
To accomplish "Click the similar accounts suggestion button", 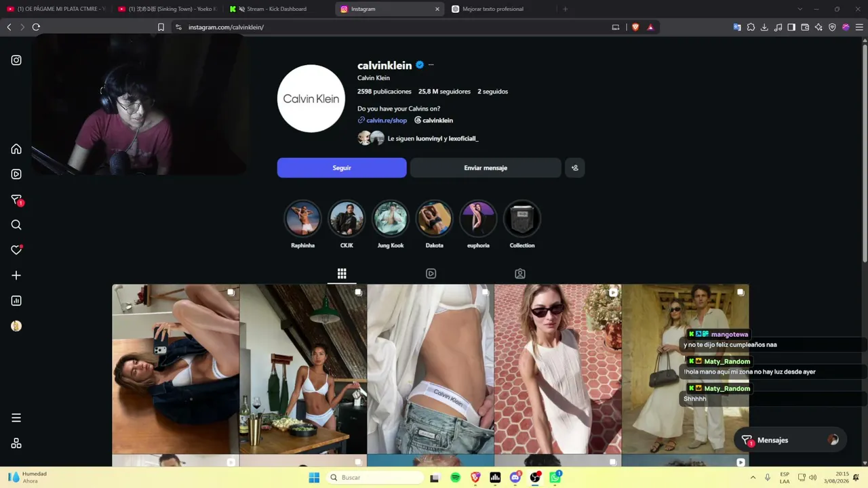I will point(575,167).
